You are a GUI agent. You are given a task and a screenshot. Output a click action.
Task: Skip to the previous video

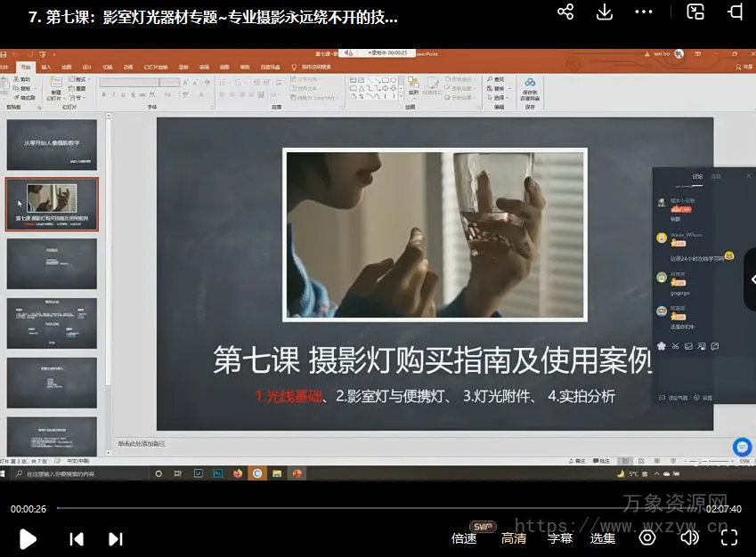[77, 538]
